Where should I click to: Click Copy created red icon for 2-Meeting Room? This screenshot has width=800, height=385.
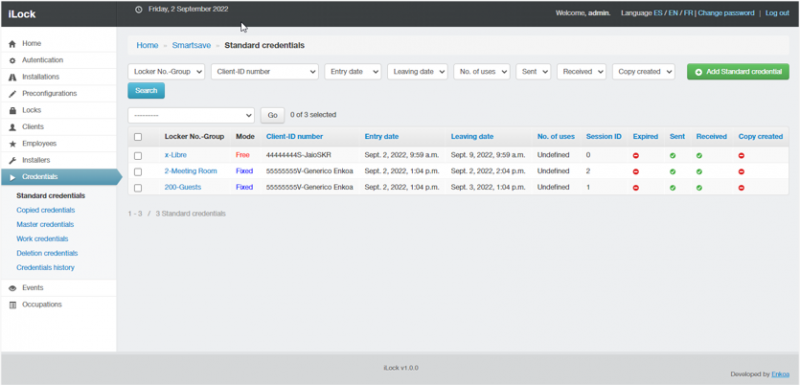click(741, 172)
